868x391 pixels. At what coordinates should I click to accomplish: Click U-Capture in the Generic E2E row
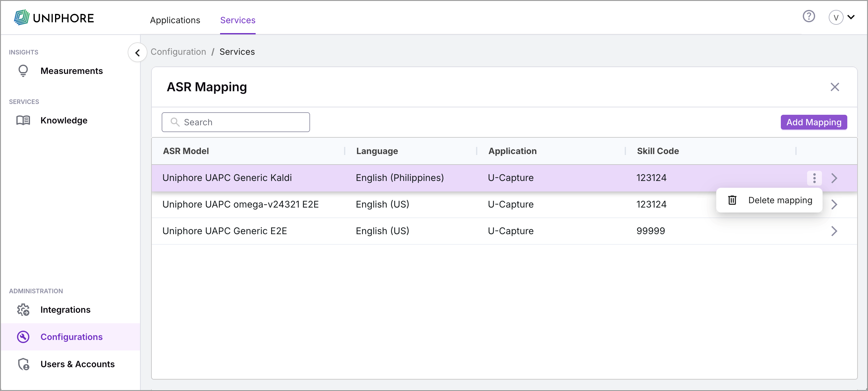510,231
